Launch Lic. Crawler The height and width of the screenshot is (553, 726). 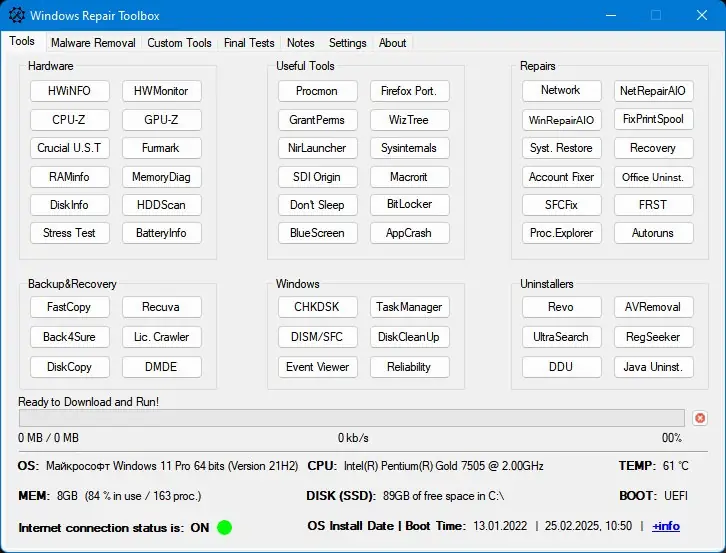[x=162, y=337]
